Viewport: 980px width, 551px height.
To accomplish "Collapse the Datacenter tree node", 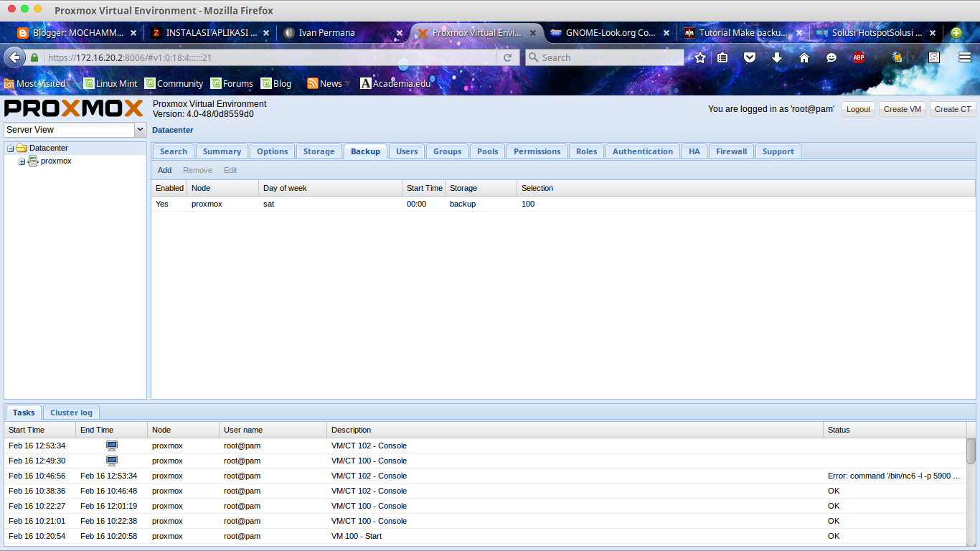I will (x=10, y=149).
